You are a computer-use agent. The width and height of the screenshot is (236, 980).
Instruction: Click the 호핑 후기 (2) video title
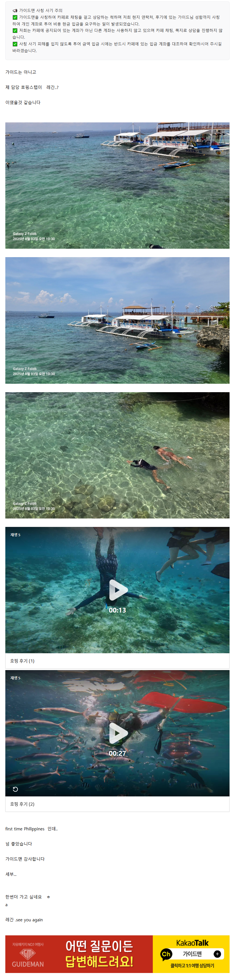[x=22, y=804]
